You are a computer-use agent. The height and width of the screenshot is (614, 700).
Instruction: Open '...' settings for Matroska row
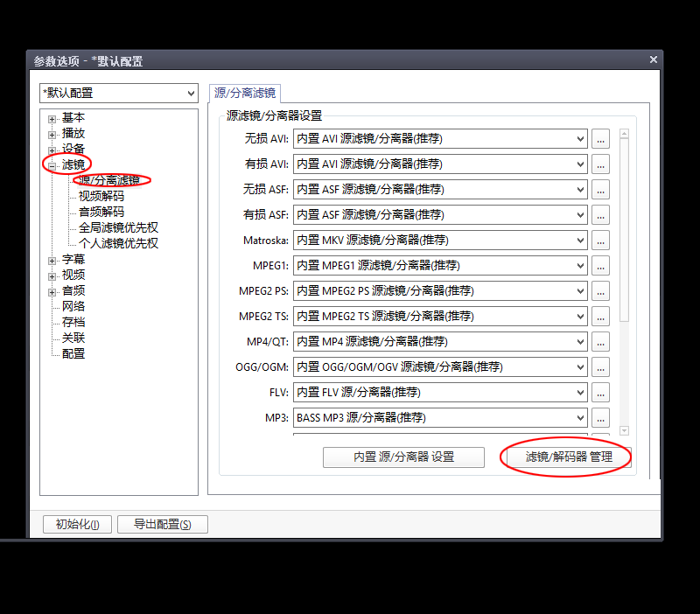[x=600, y=240]
